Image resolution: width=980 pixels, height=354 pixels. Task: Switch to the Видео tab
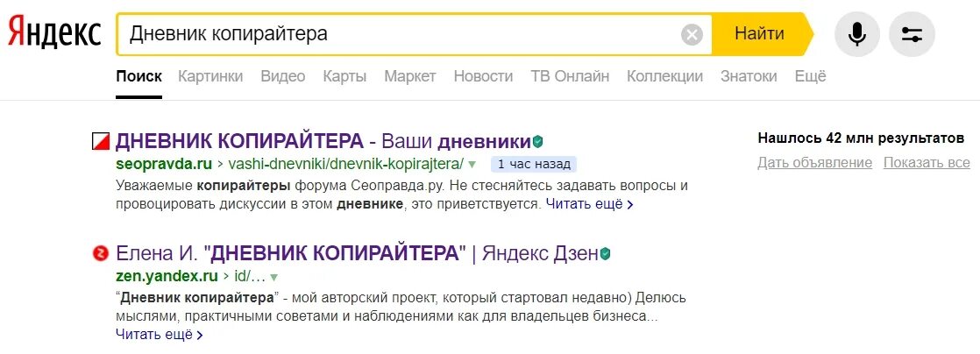pos(283,76)
